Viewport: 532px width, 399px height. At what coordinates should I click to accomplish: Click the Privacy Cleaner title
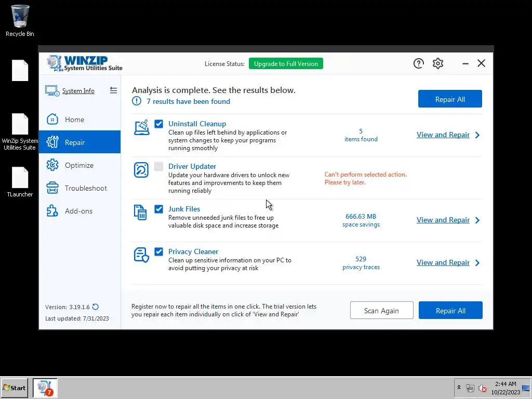(193, 251)
